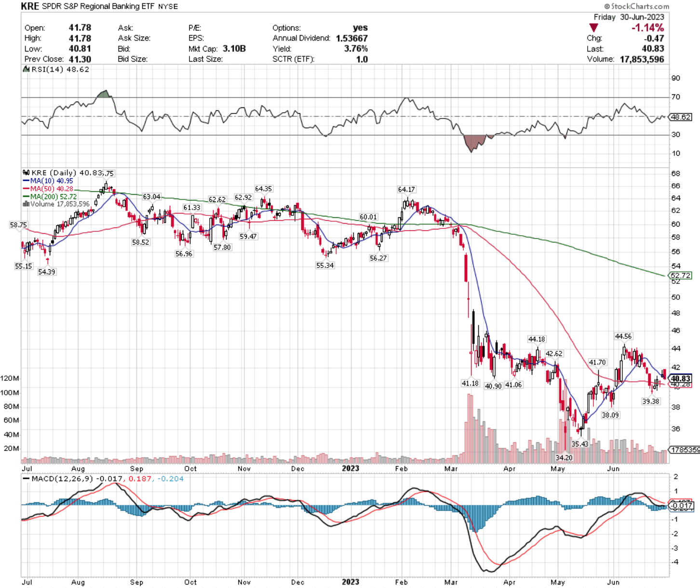Click the 41.70 price annotation
This screenshot has width=700, height=588.
pos(597,362)
